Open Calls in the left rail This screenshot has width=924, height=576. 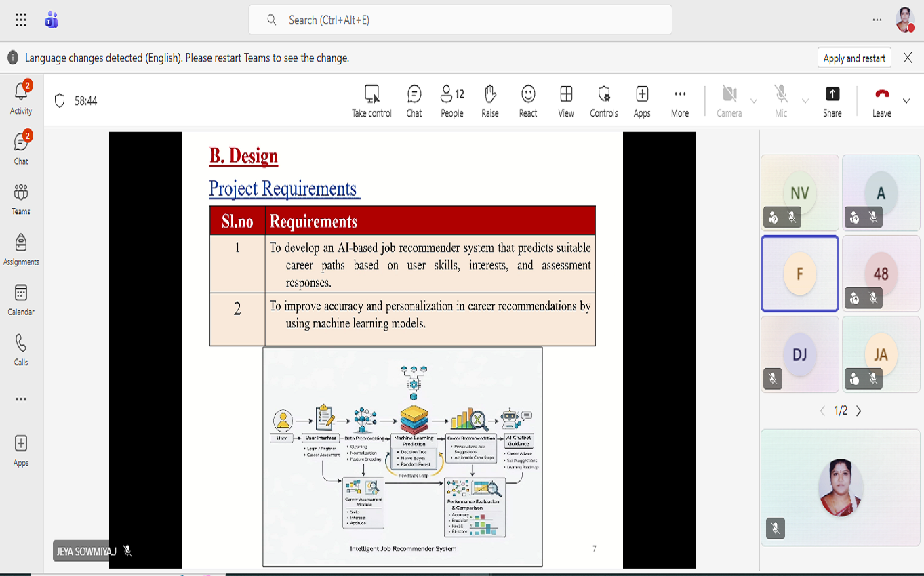click(21, 349)
